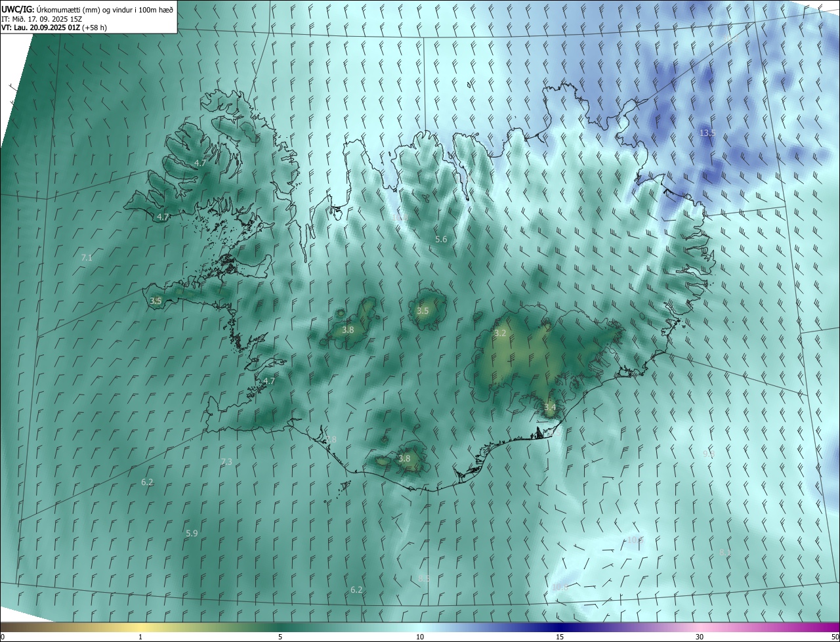Click the 4.7 value on the Reykjanes peninsula
This screenshot has height=642, width=840.
(269, 381)
